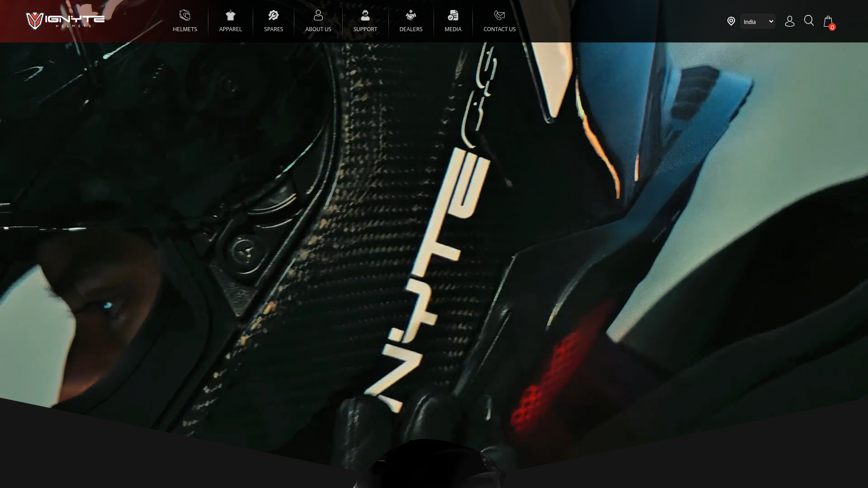The height and width of the screenshot is (488, 868).
Task: Click the person icon above About Us
Action: pos(318,15)
